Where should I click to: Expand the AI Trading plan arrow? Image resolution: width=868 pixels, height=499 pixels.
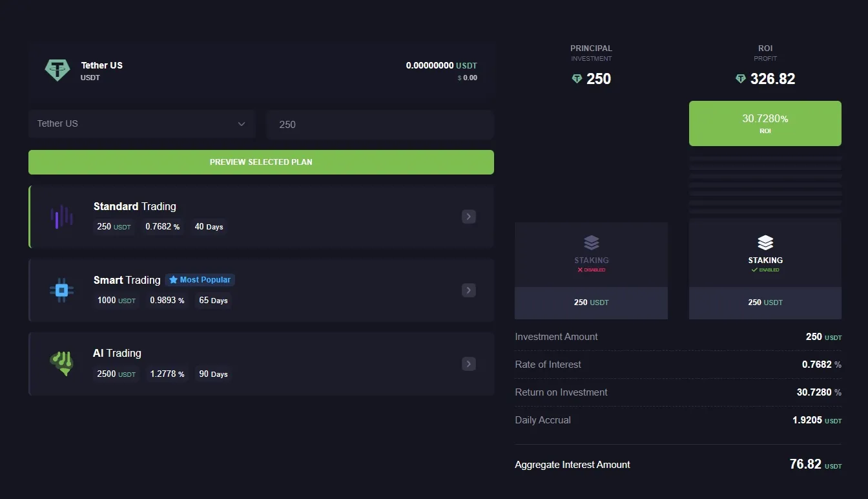coord(469,364)
